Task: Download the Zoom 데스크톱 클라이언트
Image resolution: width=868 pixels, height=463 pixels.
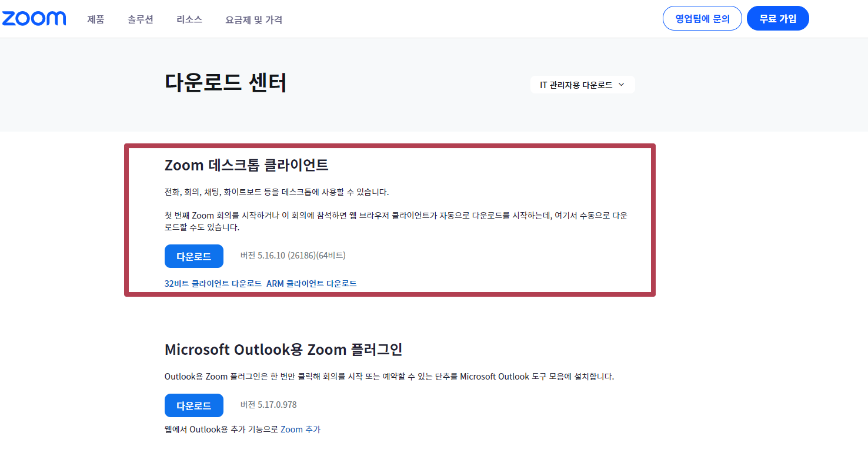Action: click(194, 256)
